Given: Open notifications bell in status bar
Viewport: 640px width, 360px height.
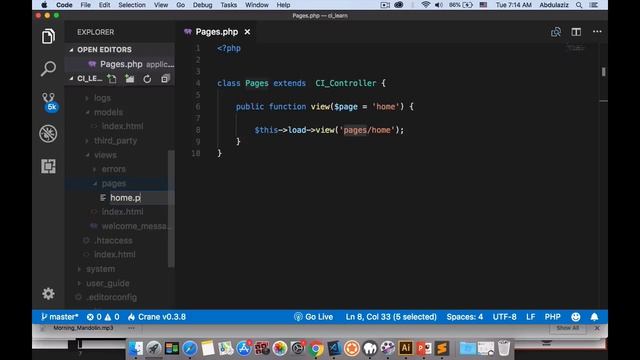Looking at the screenshot, I should point(594,317).
